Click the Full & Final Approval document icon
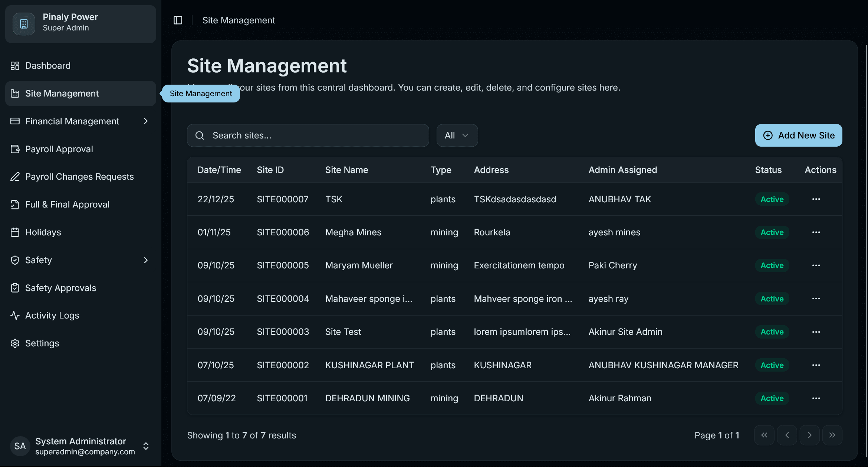 pyautogui.click(x=15, y=205)
